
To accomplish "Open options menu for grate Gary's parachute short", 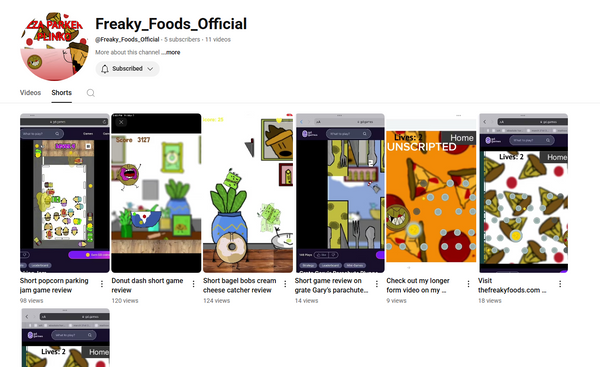I will pos(377,284).
